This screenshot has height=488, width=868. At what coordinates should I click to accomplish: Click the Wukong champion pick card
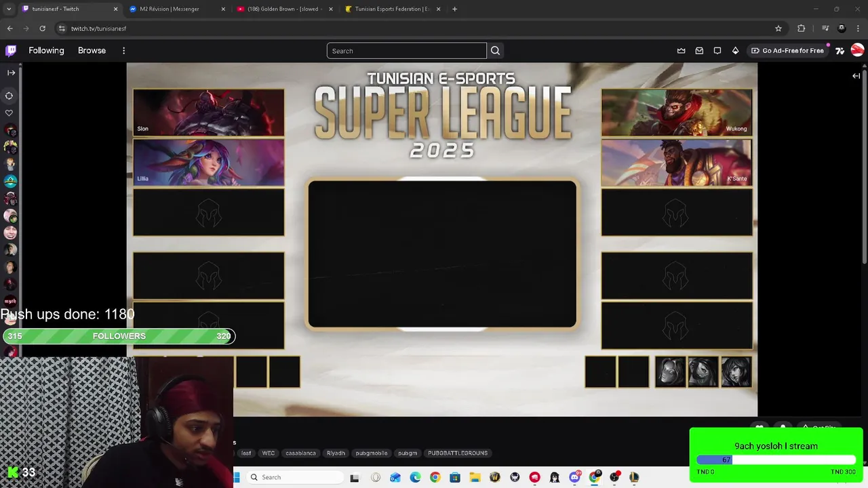[x=677, y=113]
